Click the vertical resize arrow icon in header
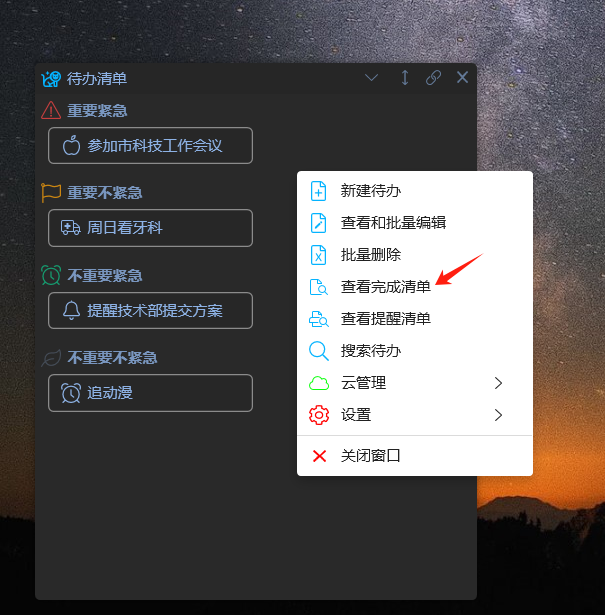 [x=405, y=78]
